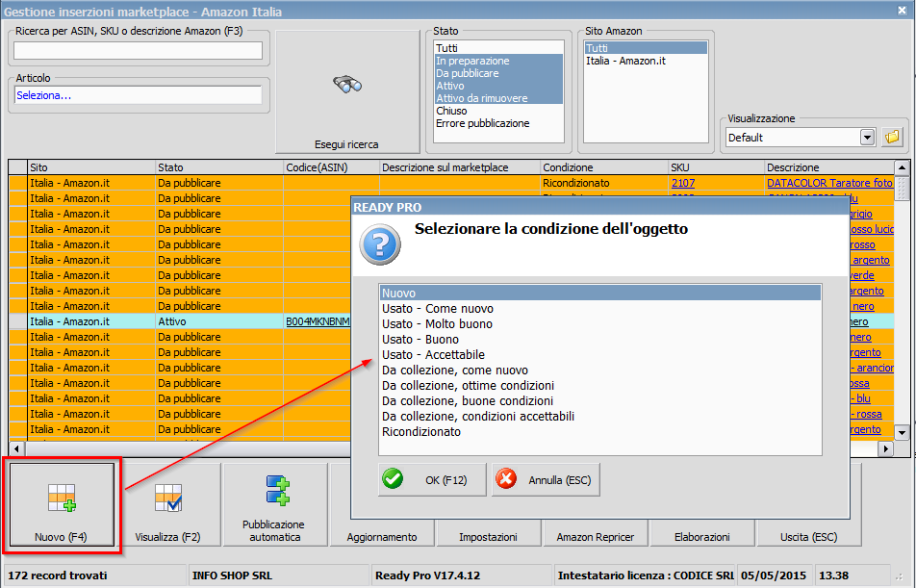916x588 pixels.
Task: Click table scroll up arrow
Action: [x=902, y=168]
